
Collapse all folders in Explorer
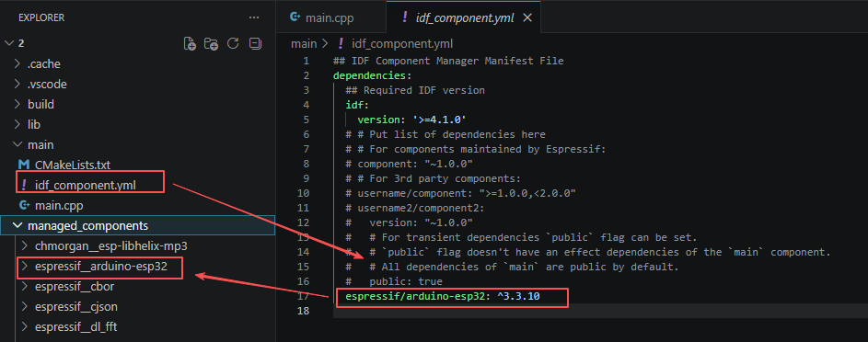[255, 43]
